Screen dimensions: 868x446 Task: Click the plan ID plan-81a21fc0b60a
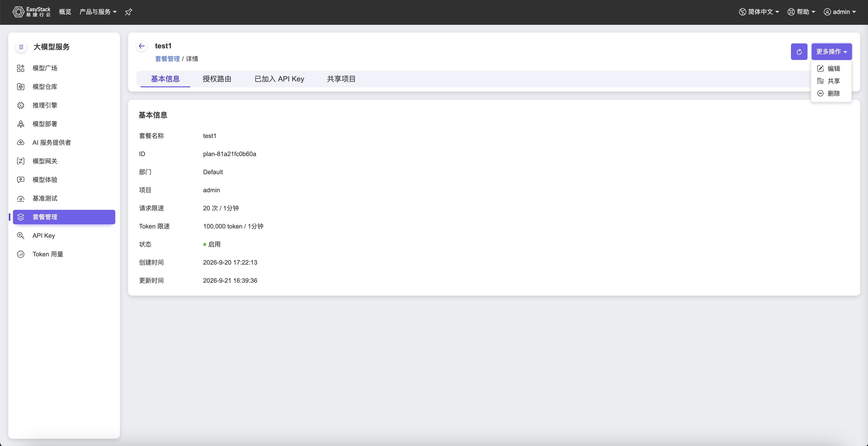230,154
